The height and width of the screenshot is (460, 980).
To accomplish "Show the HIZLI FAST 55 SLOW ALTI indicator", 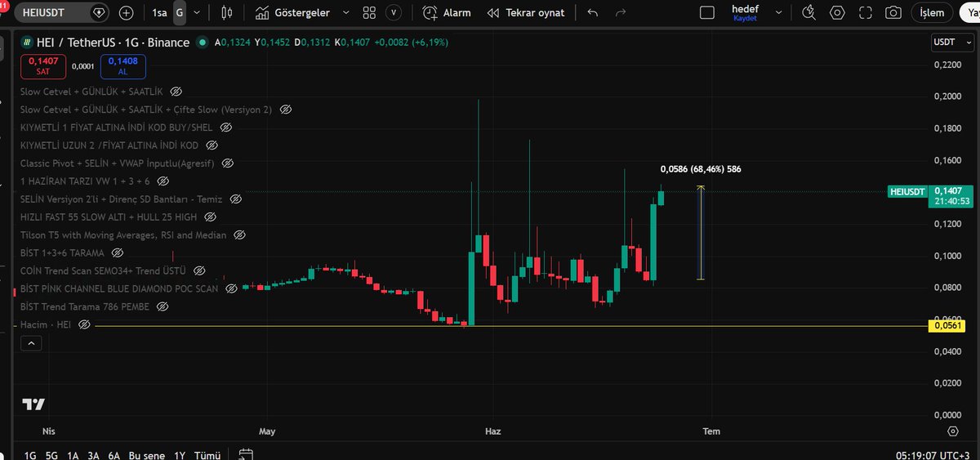I will [x=210, y=217].
